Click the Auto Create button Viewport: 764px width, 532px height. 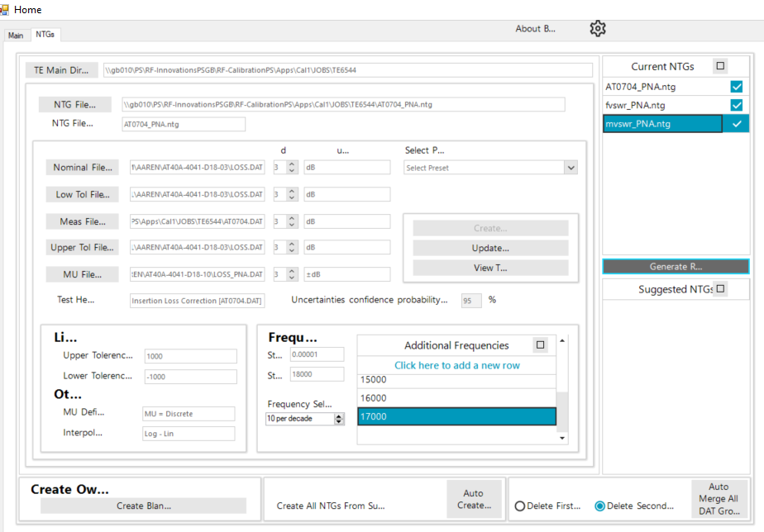pyautogui.click(x=475, y=499)
